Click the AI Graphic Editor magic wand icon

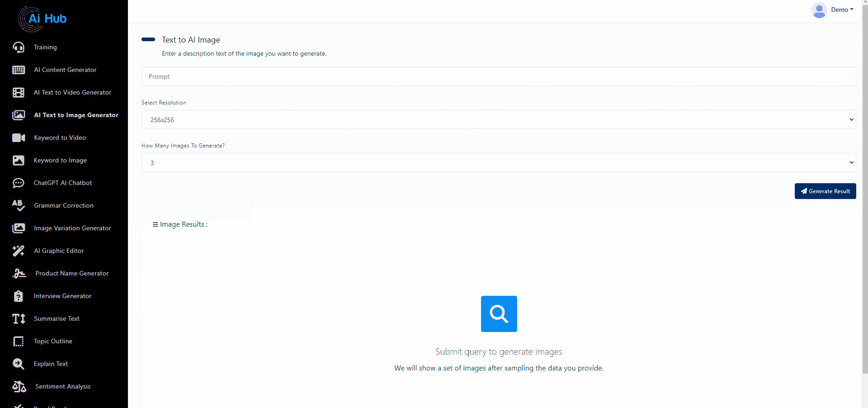pyautogui.click(x=19, y=251)
